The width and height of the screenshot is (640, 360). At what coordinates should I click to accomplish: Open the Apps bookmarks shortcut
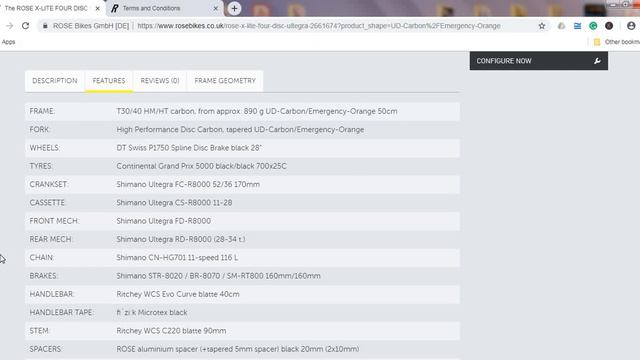tap(8, 42)
